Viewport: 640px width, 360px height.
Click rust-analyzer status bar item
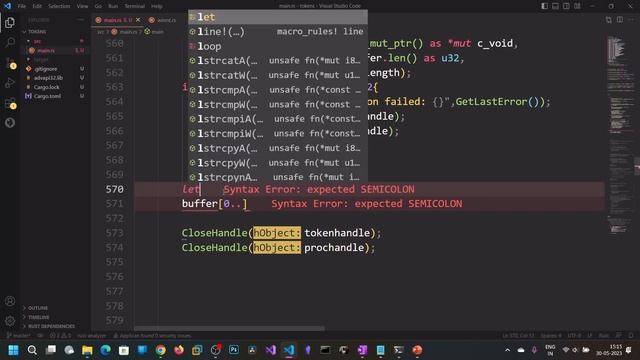click(x=91, y=336)
